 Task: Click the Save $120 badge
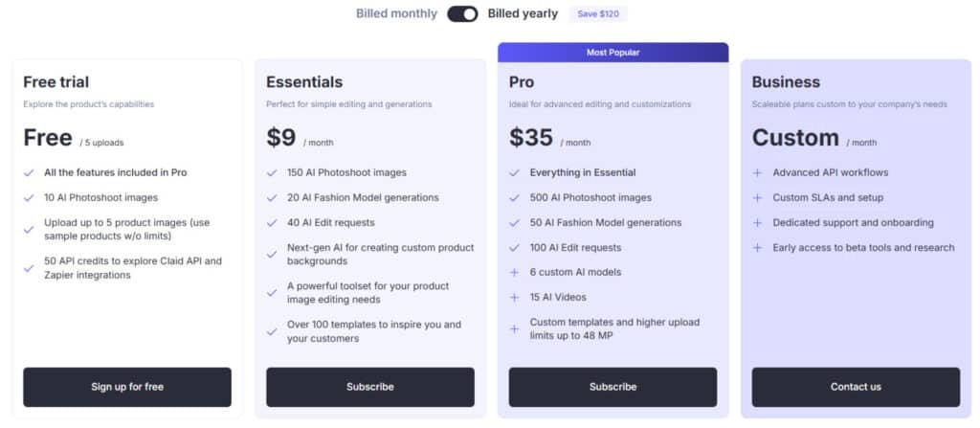point(598,14)
